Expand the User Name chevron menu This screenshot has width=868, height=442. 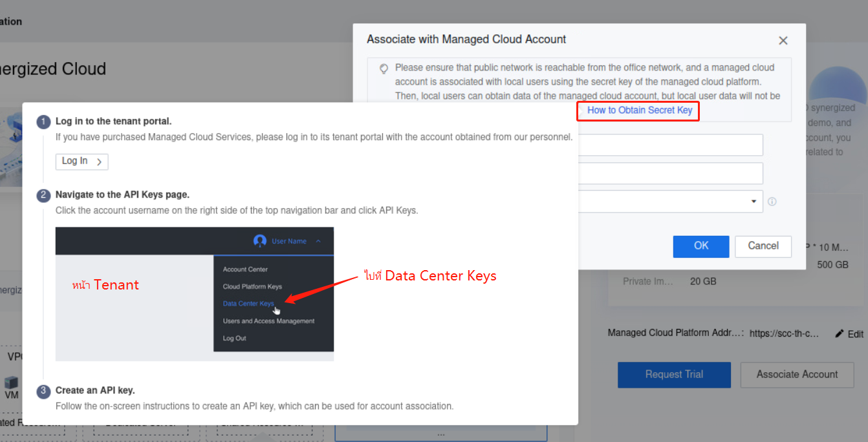(318, 241)
